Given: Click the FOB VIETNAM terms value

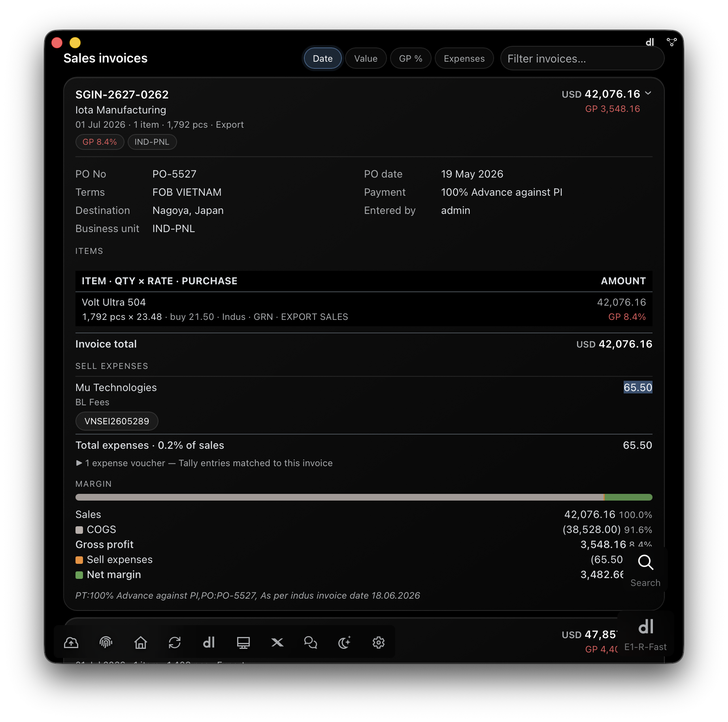Looking at the screenshot, I should (x=187, y=192).
